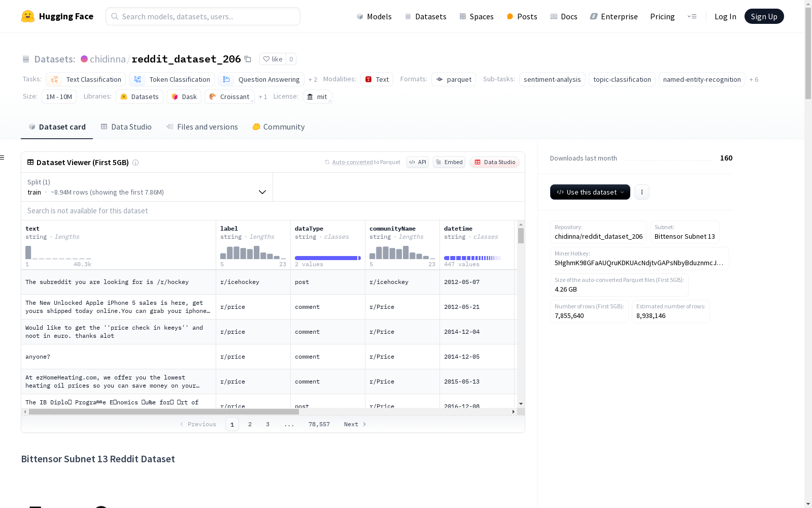
Task: Expand the +6 more sub-tasks
Action: 754,80
